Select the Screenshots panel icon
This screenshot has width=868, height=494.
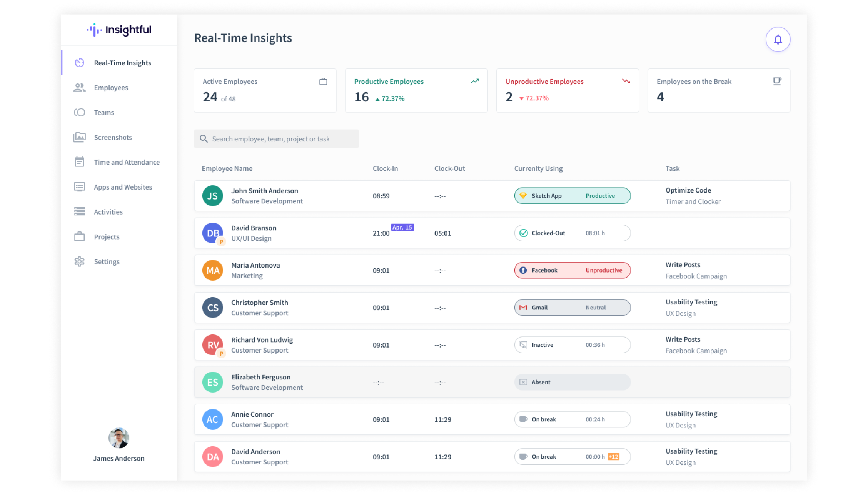click(79, 137)
